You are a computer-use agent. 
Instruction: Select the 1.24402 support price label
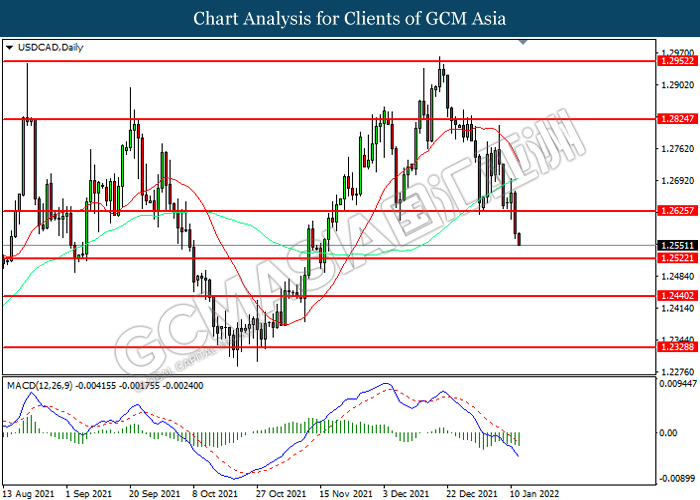pos(677,296)
